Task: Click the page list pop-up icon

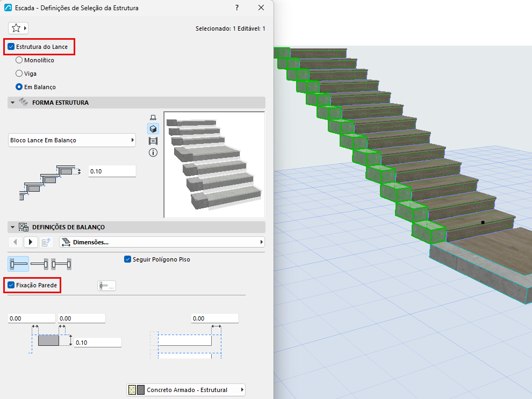Action: pos(46,242)
